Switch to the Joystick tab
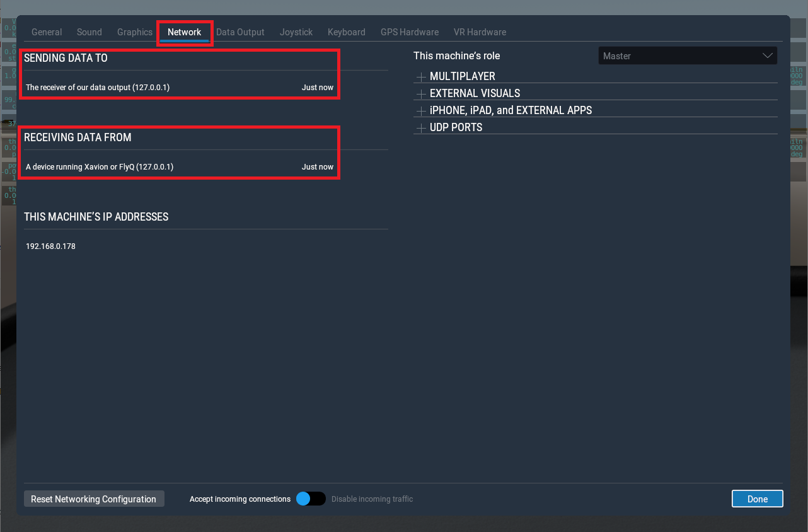The image size is (808, 532). pos(296,32)
